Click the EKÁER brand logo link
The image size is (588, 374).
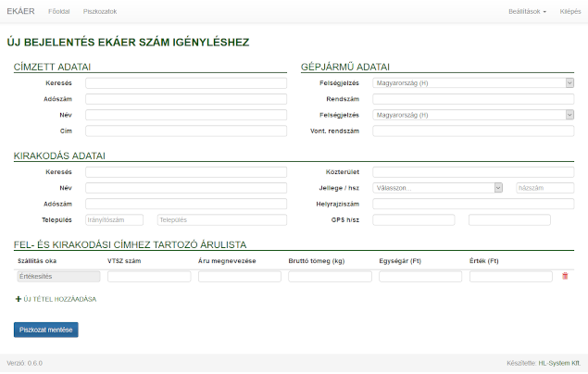tap(20, 11)
